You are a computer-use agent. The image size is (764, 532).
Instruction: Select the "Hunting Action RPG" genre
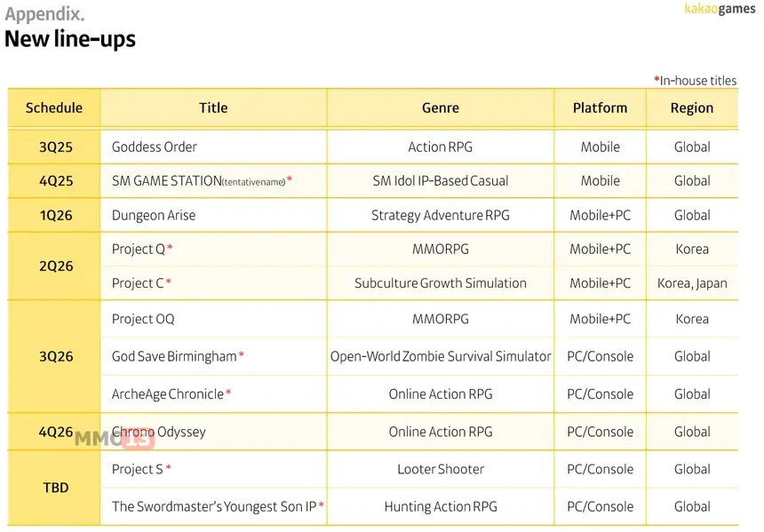[441, 506]
